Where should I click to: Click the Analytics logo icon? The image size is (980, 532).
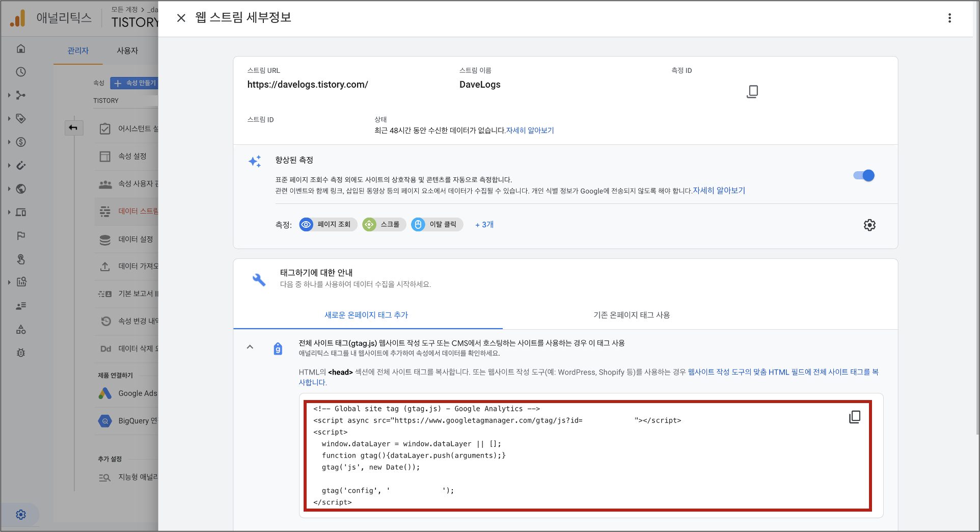pyautogui.click(x=18, y=18)
